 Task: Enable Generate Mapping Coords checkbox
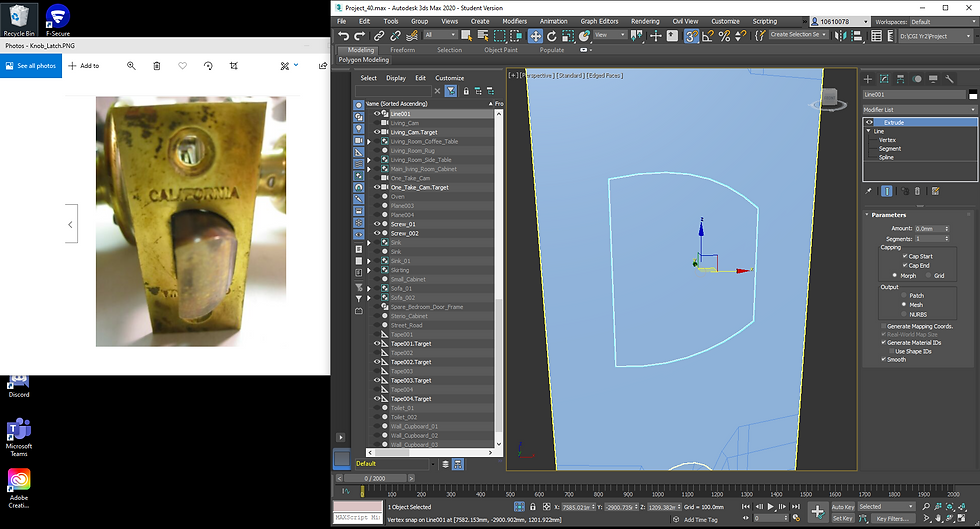(883, 326)
